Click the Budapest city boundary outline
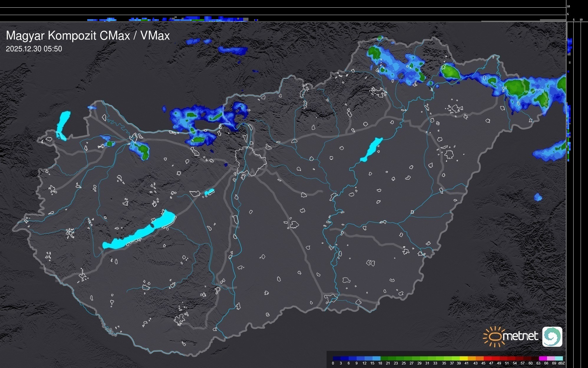 pos(251,161)
